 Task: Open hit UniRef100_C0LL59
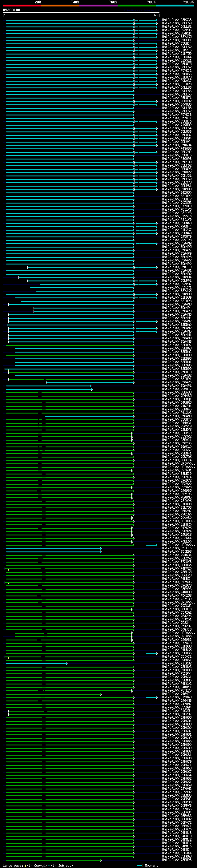point(177,23)
